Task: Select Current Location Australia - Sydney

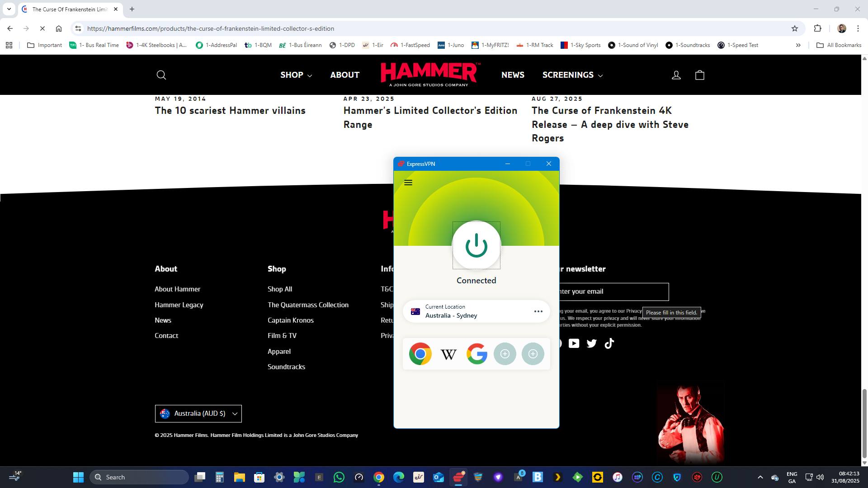Action: (x=476, y=311)
